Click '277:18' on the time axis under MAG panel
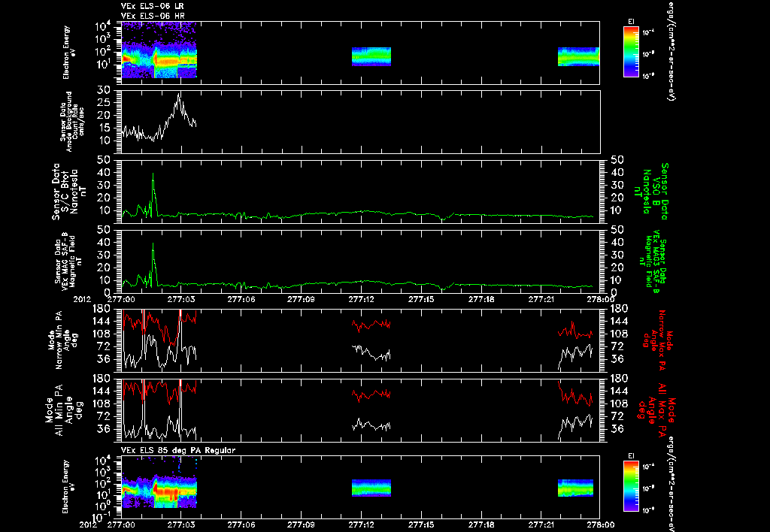The width and height of the screenshot is (770, 532). 482,299
